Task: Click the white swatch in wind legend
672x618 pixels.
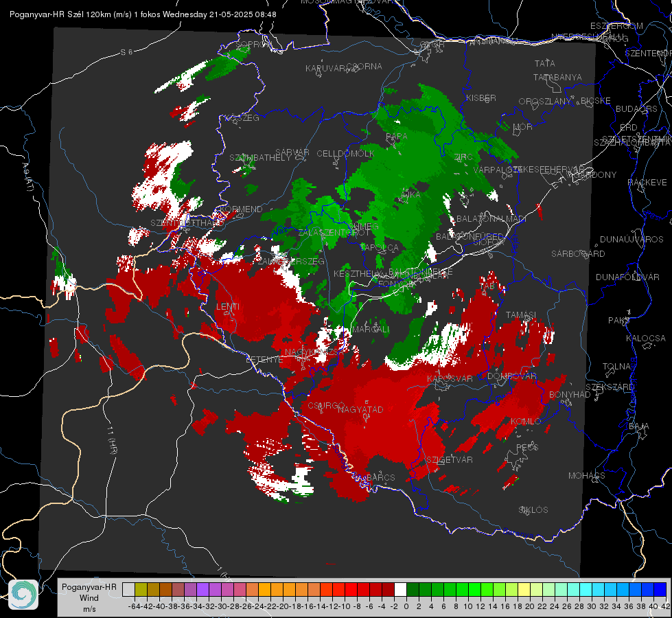Action: [400, 589]
